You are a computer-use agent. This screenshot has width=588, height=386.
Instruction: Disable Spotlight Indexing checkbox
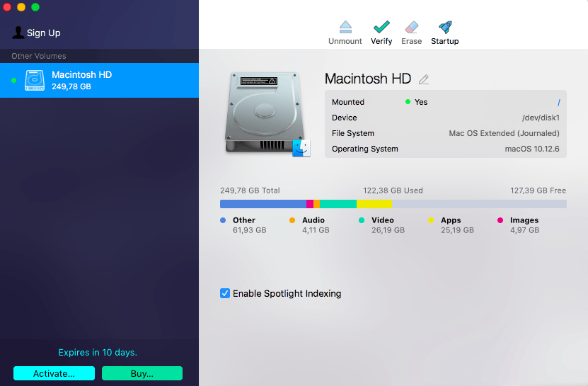pos(225,293)
